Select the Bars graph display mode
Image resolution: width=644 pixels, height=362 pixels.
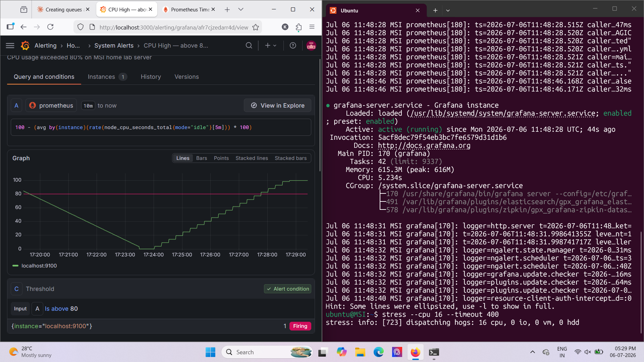tap(202, 158)
